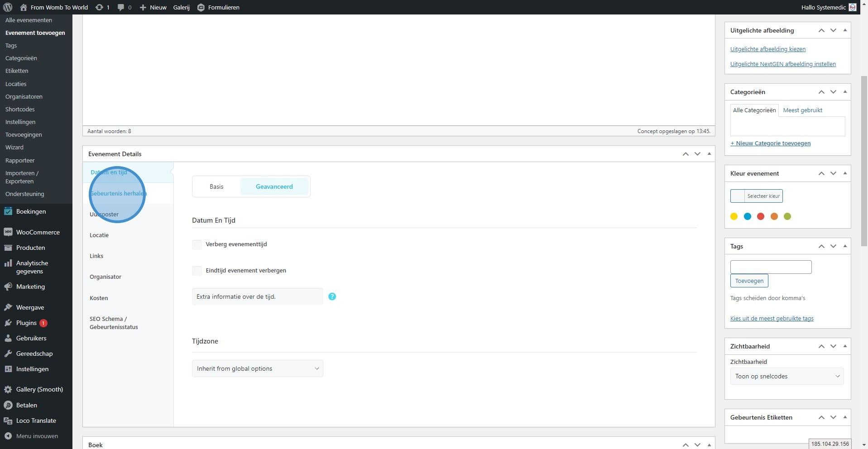Open the Locatie tab in event details
The image size is (868, 449).
point(99,235)
